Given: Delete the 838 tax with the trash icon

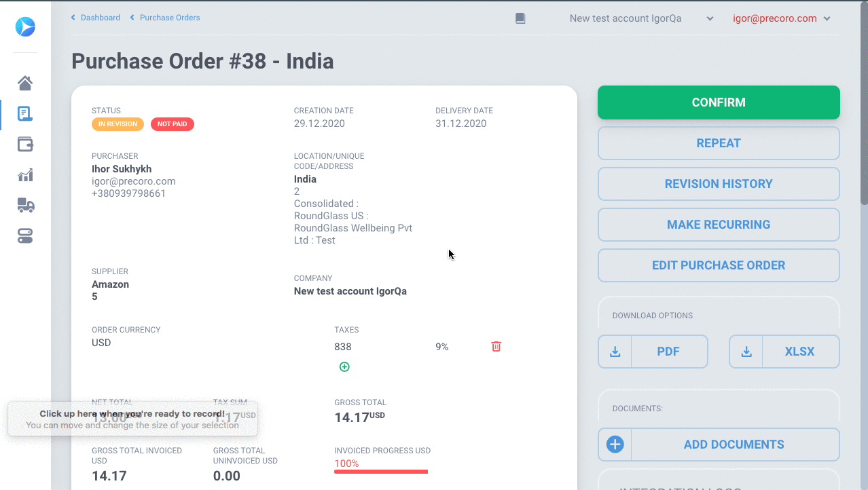Looking at the screenshot, I should tap(496, 346).
